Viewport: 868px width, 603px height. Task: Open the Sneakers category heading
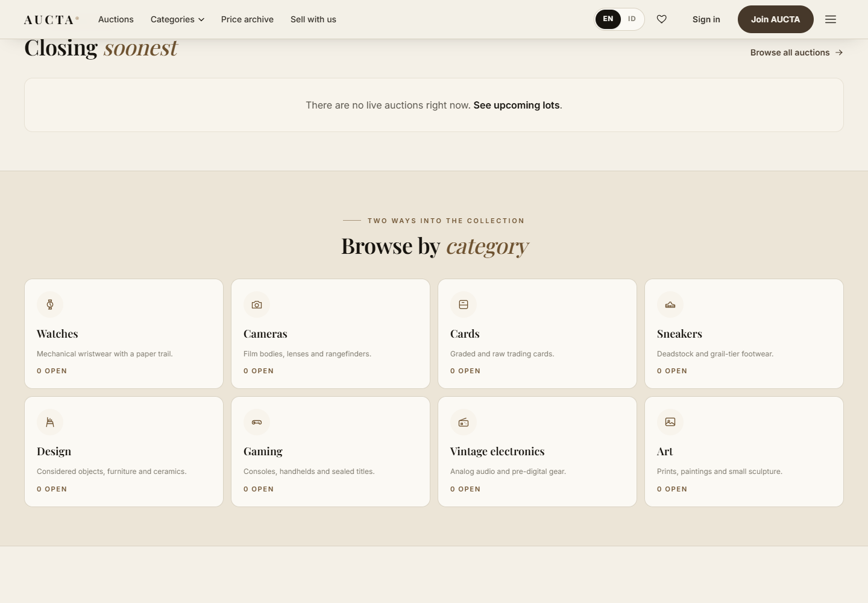click(x=679, y=334)
